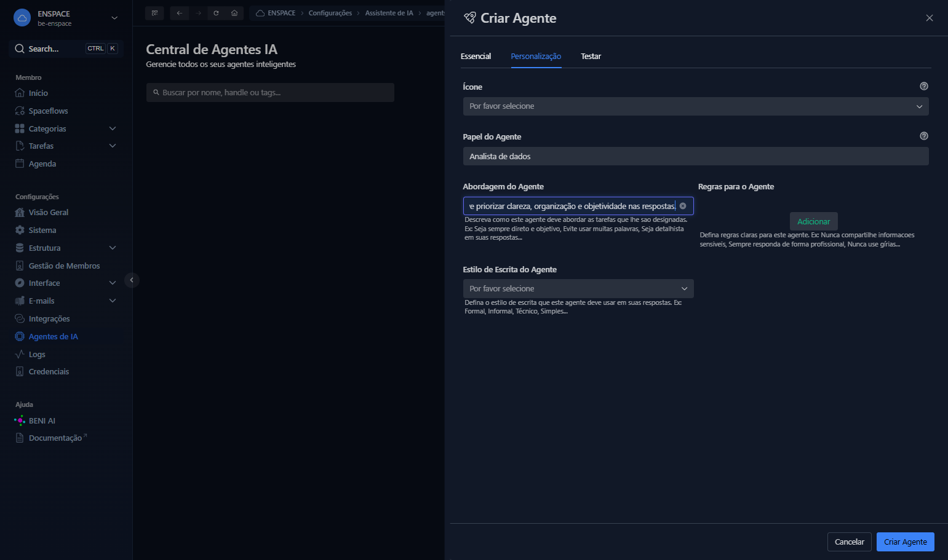Viewport: 948px width, 560px height.
Task: Open the ENSPACE workspace switcher
Action: [x=66, y=18]
